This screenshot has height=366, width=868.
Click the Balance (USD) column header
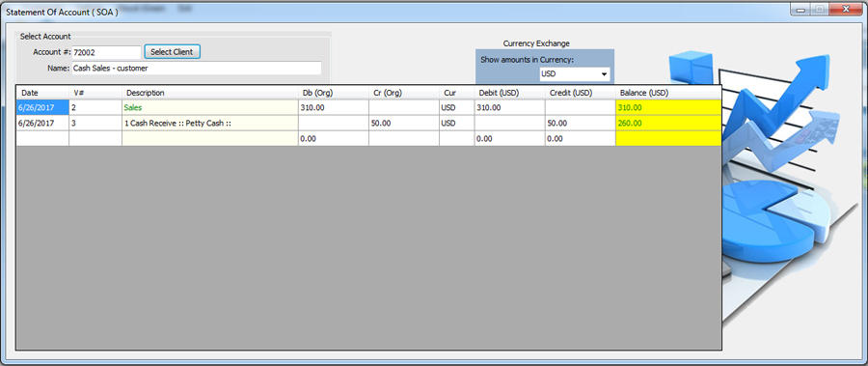pyautogui.click(x=668, y=93)
